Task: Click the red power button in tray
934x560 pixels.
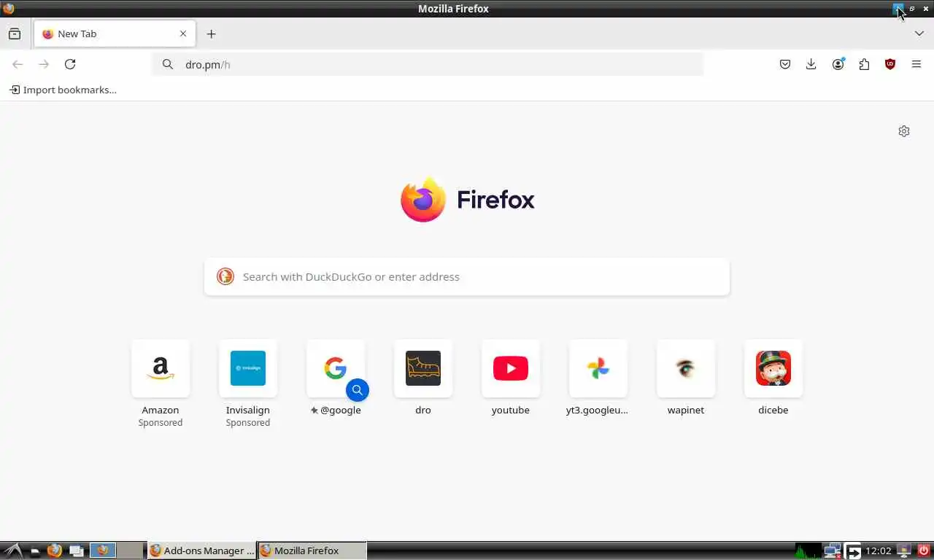Action: (x=924, y=551)
